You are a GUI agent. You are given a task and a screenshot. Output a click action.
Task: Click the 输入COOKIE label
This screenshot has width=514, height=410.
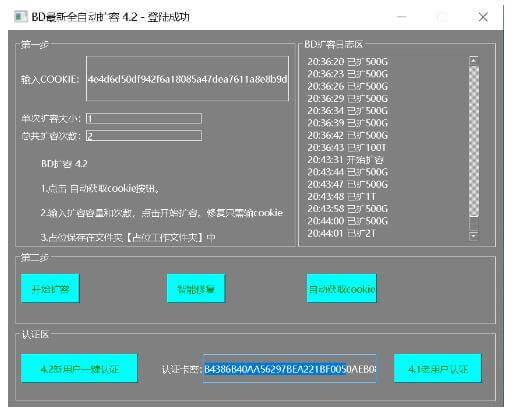(50, 79)
